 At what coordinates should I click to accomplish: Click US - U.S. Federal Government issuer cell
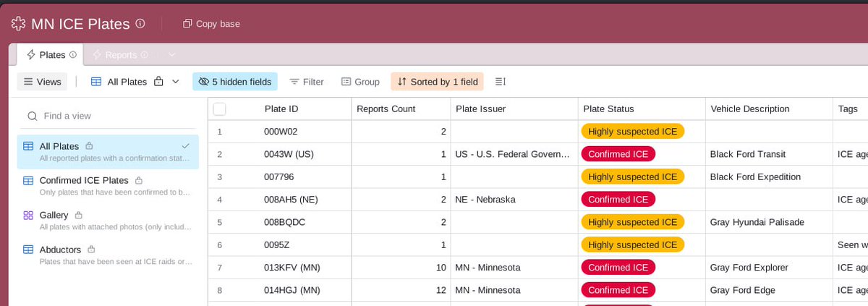pos(514,154)
